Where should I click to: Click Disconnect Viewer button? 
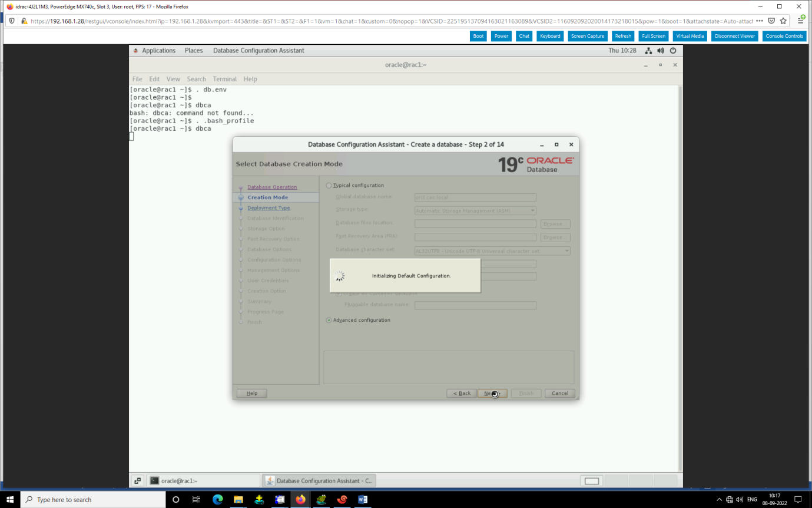click(x=735, y=36)
